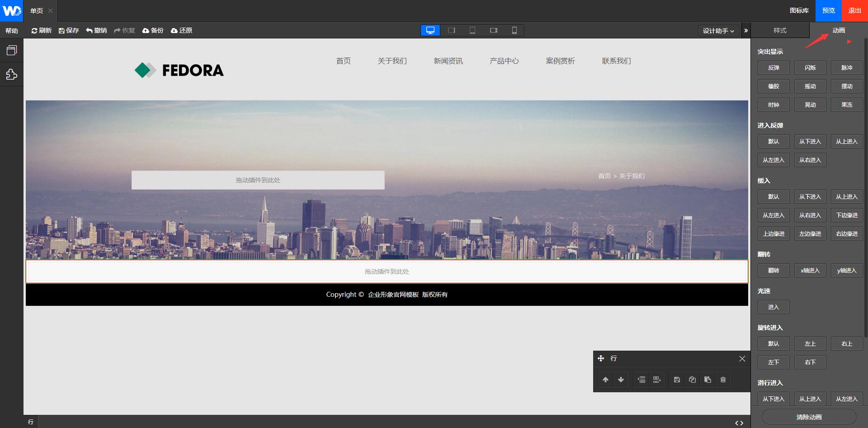Collapse the right panel with the double chevron

pyautogui.click(x=746, y=31)
